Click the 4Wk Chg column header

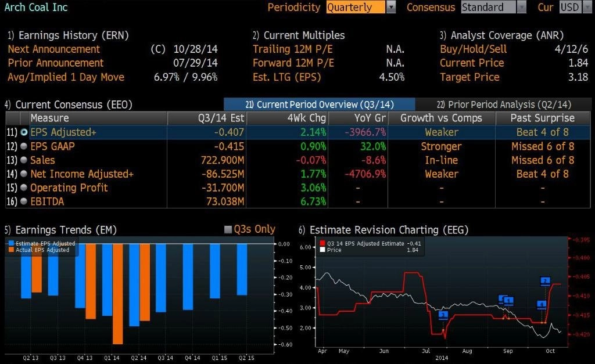pyautogui.click(x=287, y=118)
